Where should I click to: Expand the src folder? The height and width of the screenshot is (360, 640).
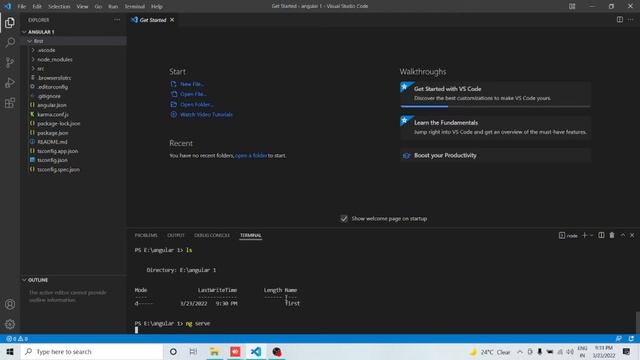point(40,69)
